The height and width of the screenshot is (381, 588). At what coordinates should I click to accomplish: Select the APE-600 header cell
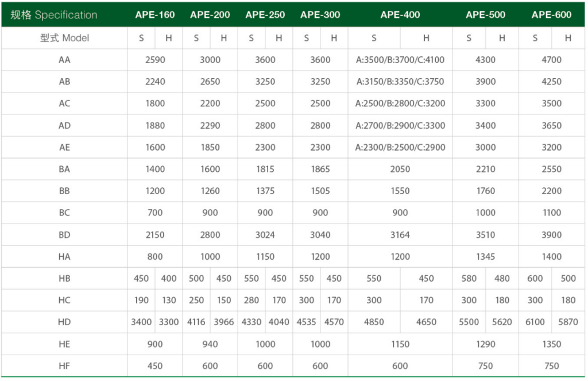click(x=551, y=15)
